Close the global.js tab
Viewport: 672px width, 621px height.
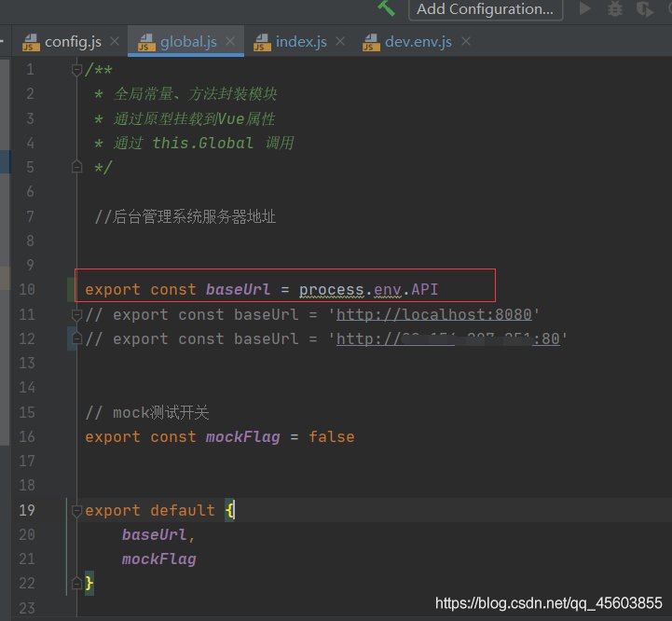pyautogui.click(x=232, y=41)
